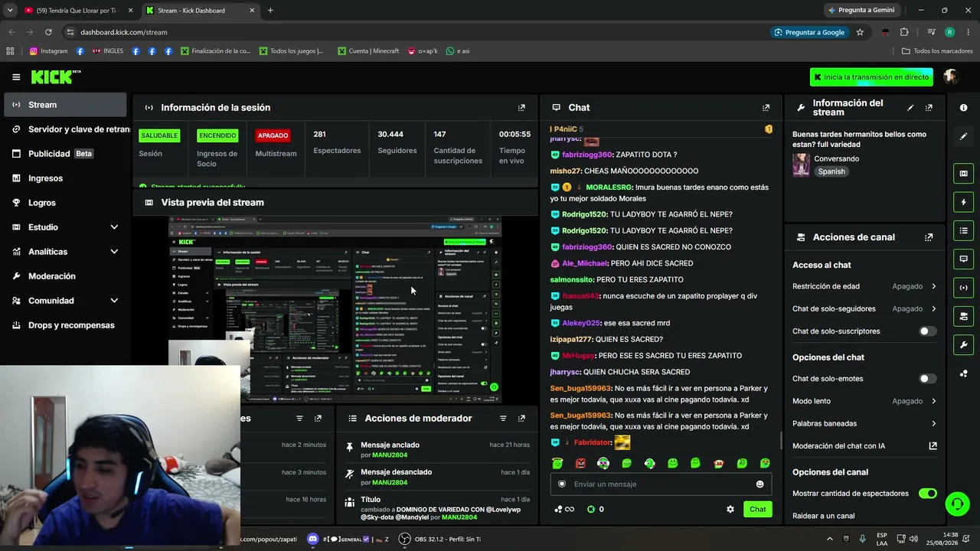The height and width of the screenshot is (551, 980).
Task: Edit stream info with the pencil in the Información del stream header
Action: 910,108
